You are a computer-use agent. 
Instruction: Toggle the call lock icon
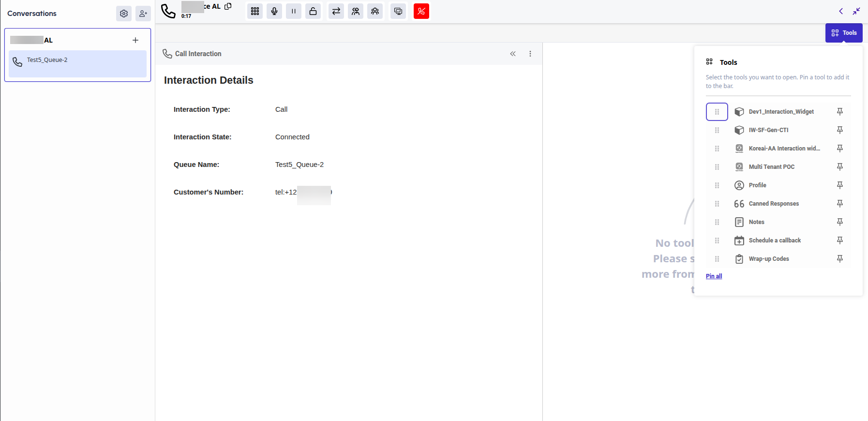point(313,11)
